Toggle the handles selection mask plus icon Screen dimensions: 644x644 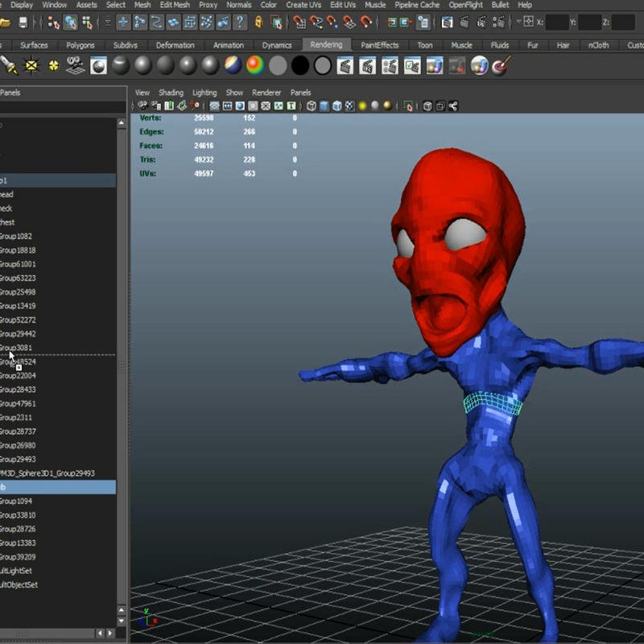pyautogui.click(x=123, y=23)
